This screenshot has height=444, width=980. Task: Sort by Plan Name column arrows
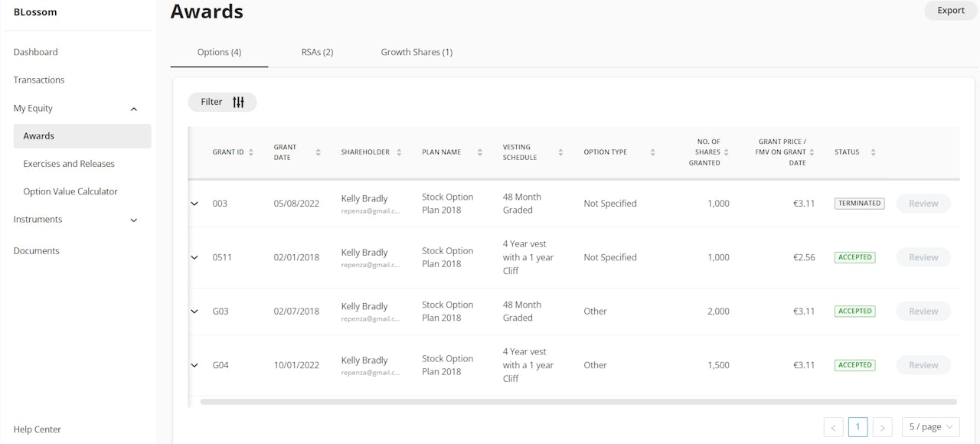click(x=480, y=152)
